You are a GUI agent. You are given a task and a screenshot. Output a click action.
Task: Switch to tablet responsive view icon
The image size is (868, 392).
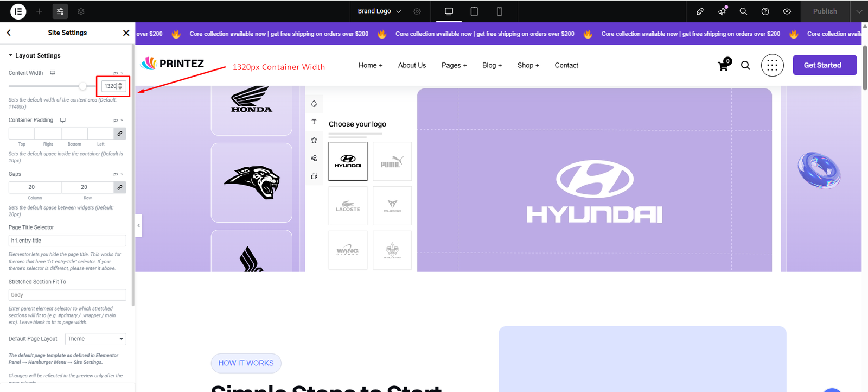pos(474,11)
